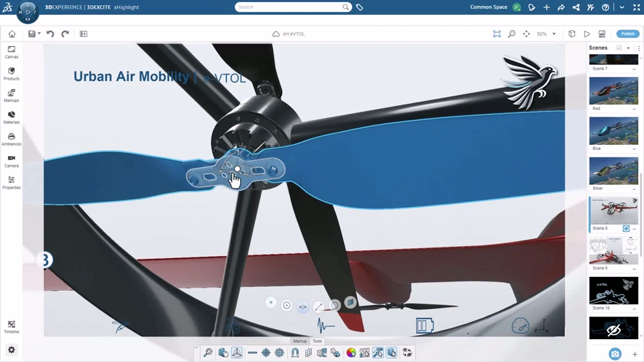Click the zoom-fit magnifier in bottom toolbar
The width and height of the screenshot is (644, 362).
208,353
